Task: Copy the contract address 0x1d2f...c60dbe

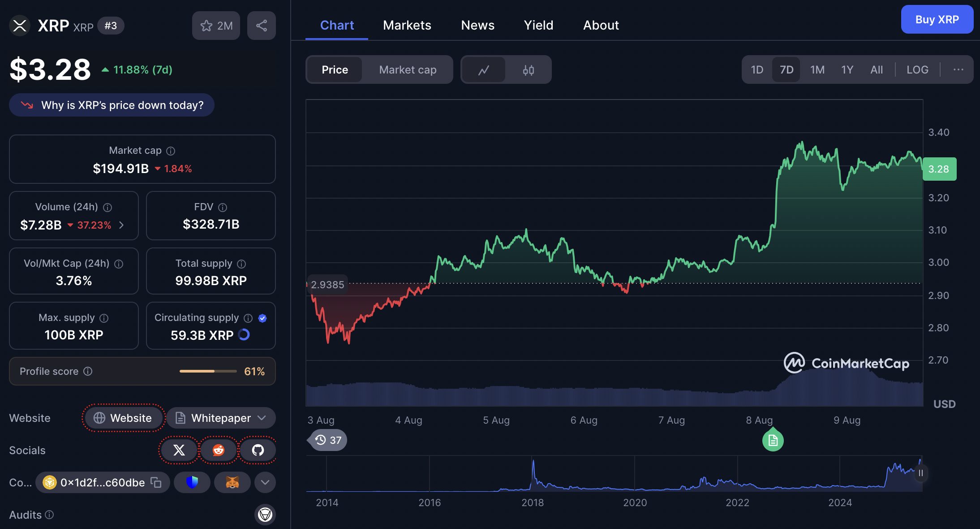Action: click(x=156, y=482)
